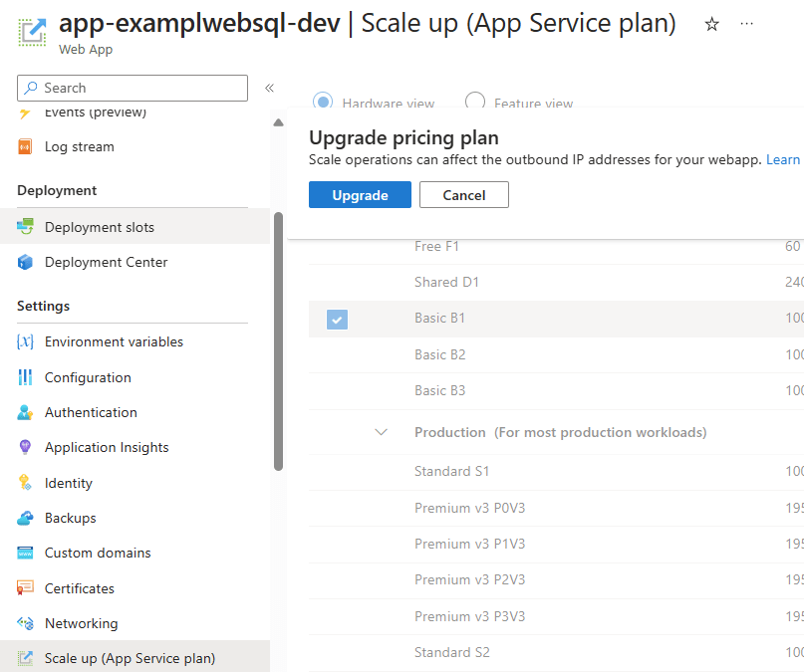Click the Environment variables icon
The height and width of the screenshot is (672, 804).
click(x=25, y=341)
